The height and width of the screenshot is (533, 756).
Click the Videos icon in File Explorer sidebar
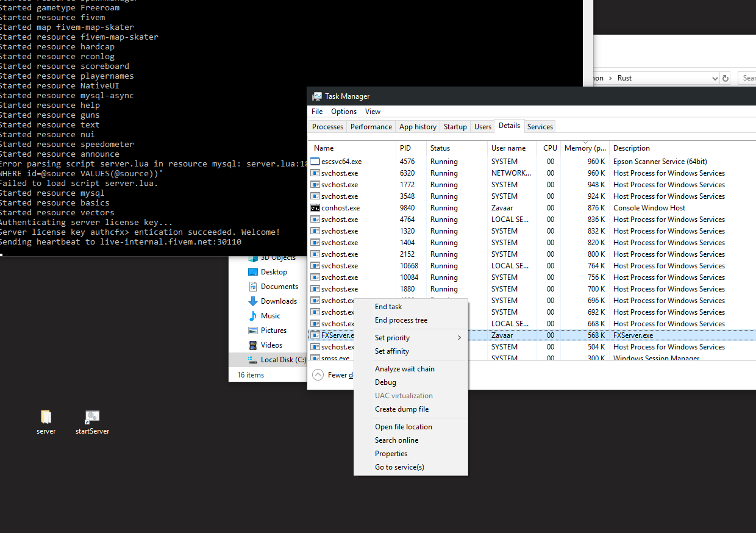(253, 345)
